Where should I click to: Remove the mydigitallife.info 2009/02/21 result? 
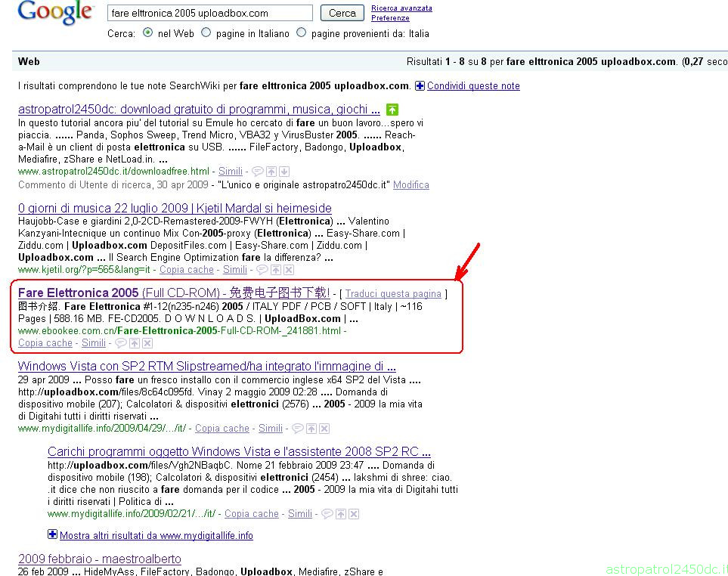354,514
